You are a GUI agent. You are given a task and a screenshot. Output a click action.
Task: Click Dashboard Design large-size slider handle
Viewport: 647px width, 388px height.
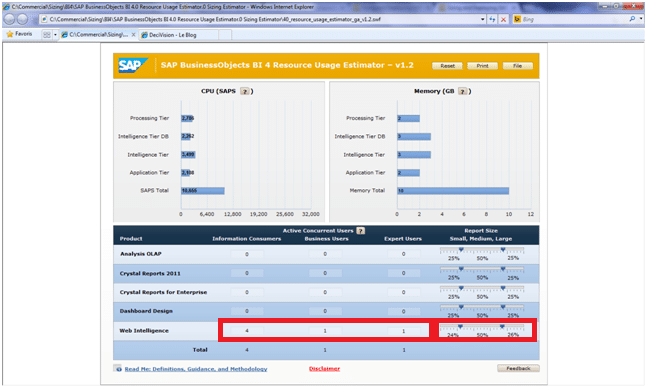(x=503, y=307)
